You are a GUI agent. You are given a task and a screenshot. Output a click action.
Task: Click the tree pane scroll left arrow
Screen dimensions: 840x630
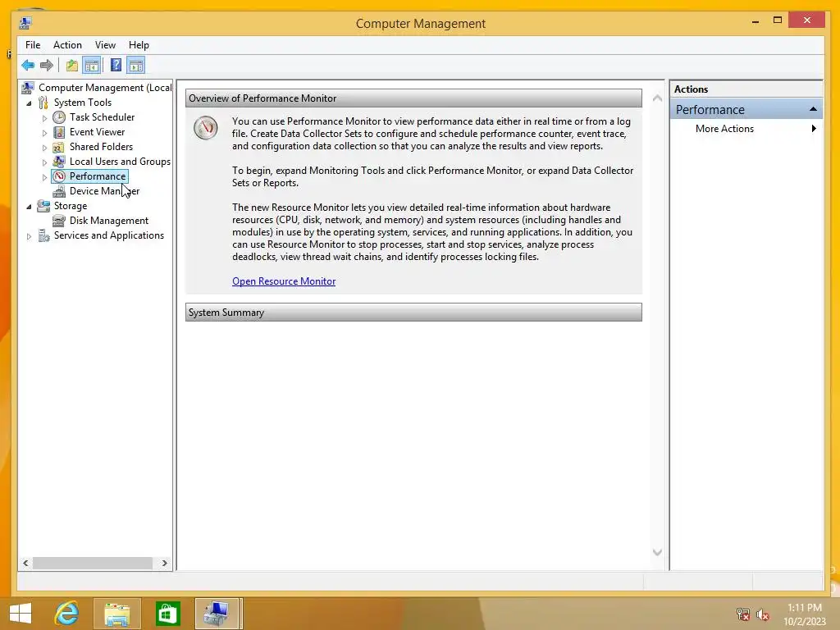pos(25,563)
